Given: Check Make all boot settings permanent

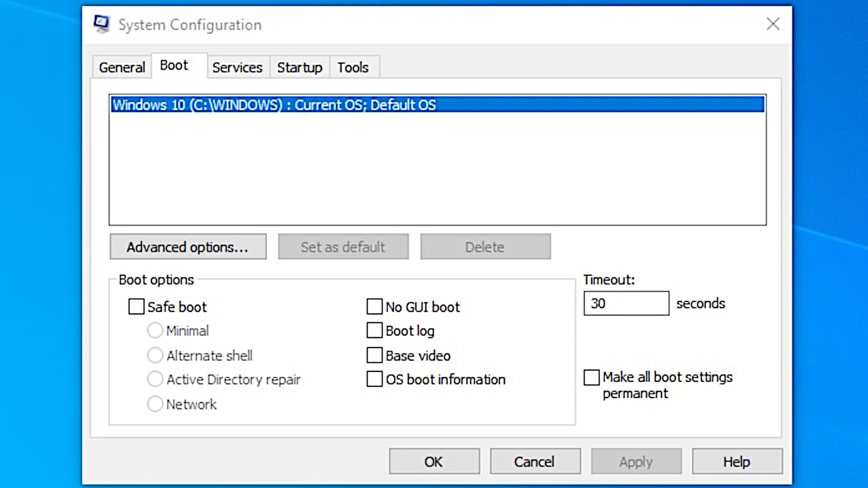Looking at the screenshot, I should (x=591, y=377).
